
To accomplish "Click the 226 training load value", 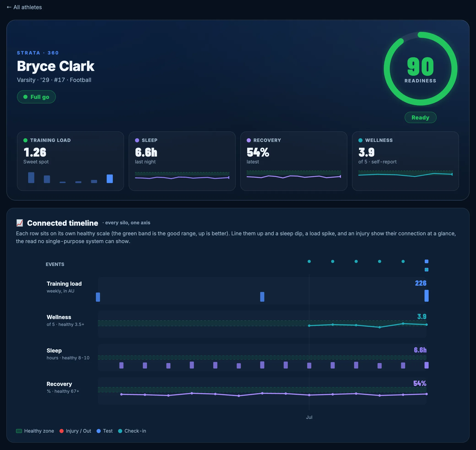I will (421, 283).
